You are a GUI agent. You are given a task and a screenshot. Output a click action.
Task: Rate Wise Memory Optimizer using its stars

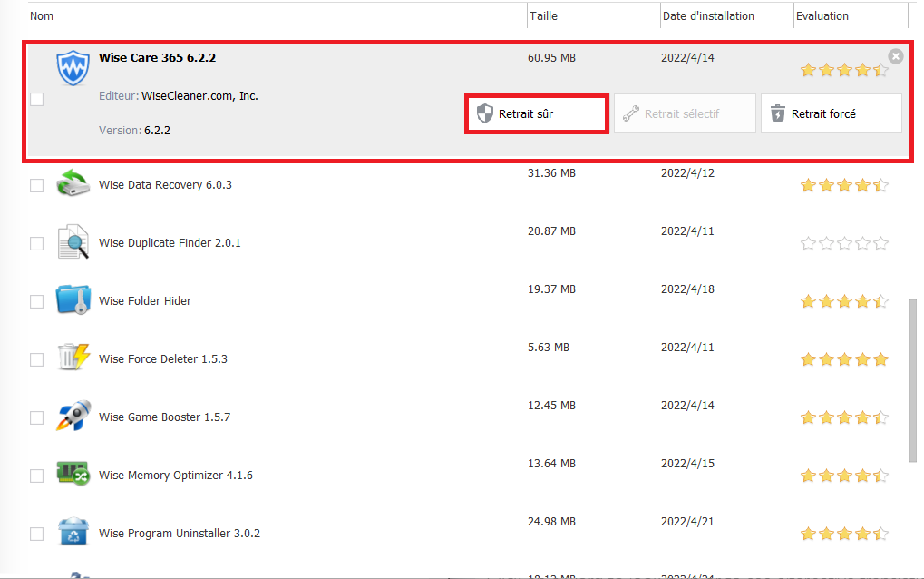point(844,476)
